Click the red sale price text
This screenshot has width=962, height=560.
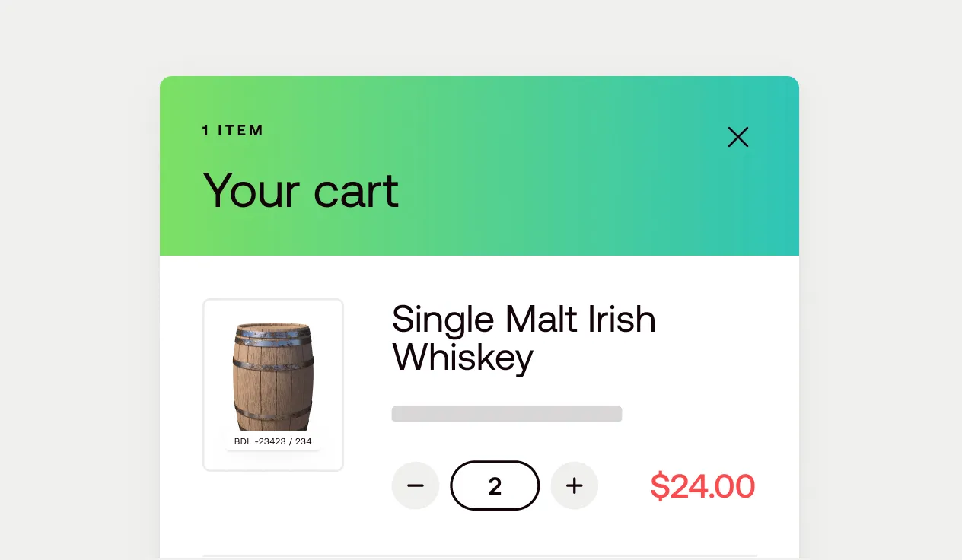pos(702,485)
